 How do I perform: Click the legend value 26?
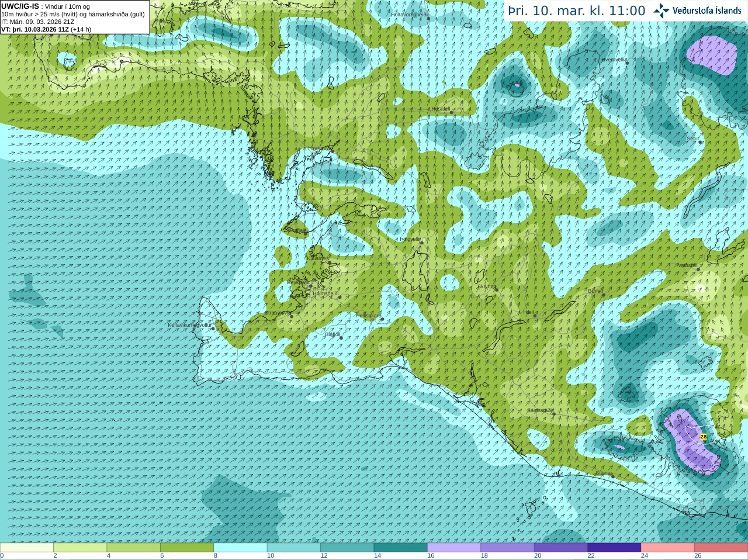[x=698, y=556]
